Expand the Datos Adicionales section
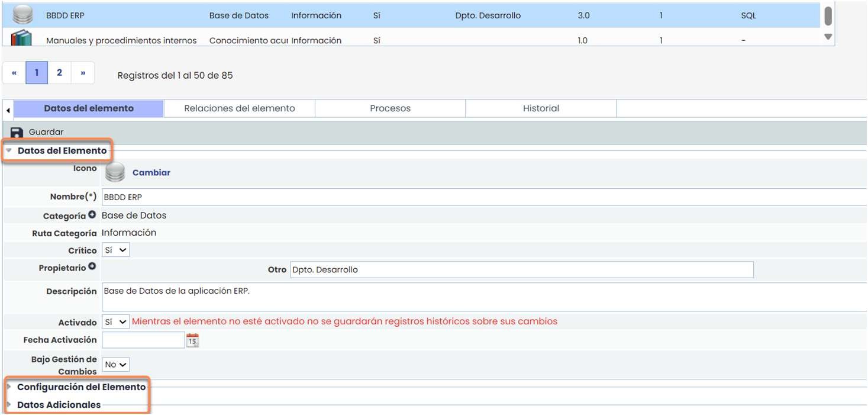Viewport: 868px width, 415px height. click(x=59, y=405)
